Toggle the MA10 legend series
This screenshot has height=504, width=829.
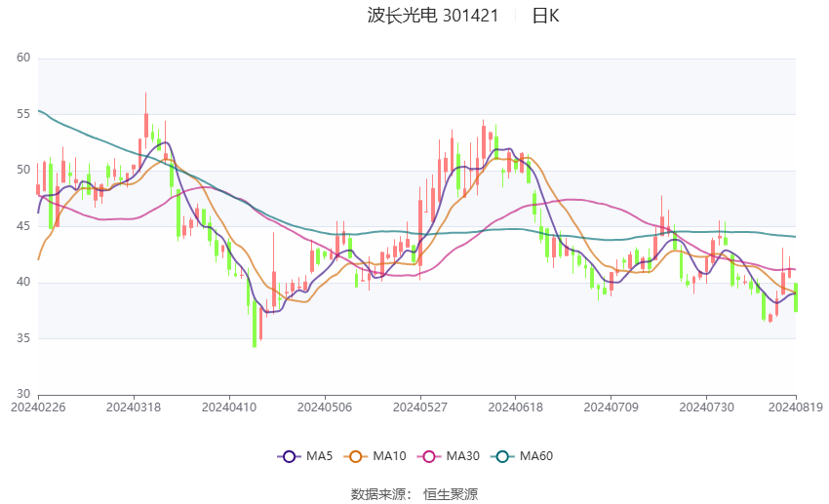coord(375,456)
